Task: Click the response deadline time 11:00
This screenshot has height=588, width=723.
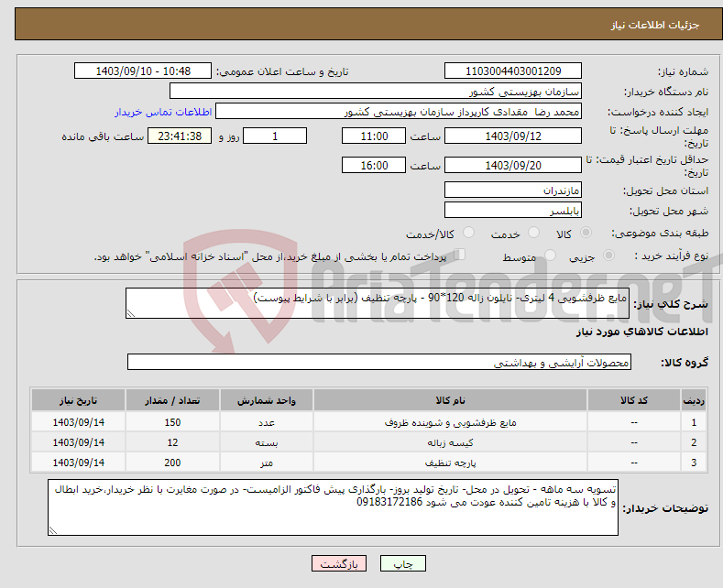Action: [374, 136]
